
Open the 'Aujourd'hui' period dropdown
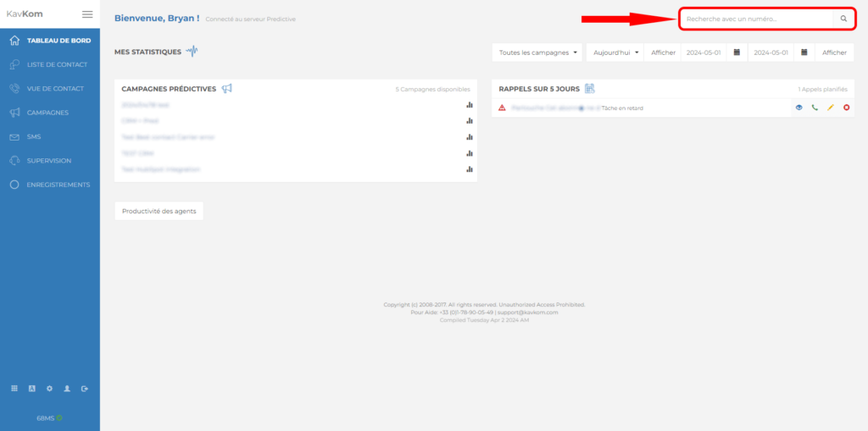[615, 52]
